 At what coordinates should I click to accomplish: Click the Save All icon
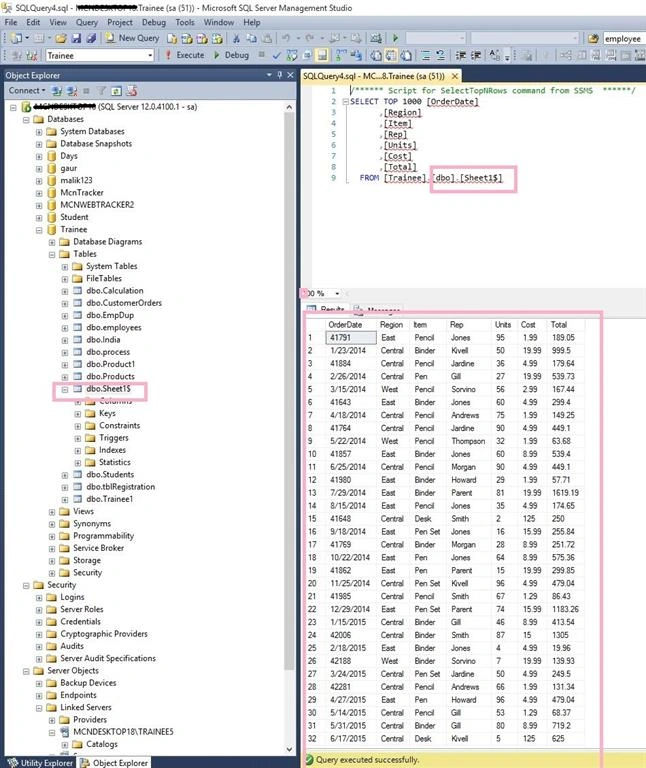coord(91,38)
